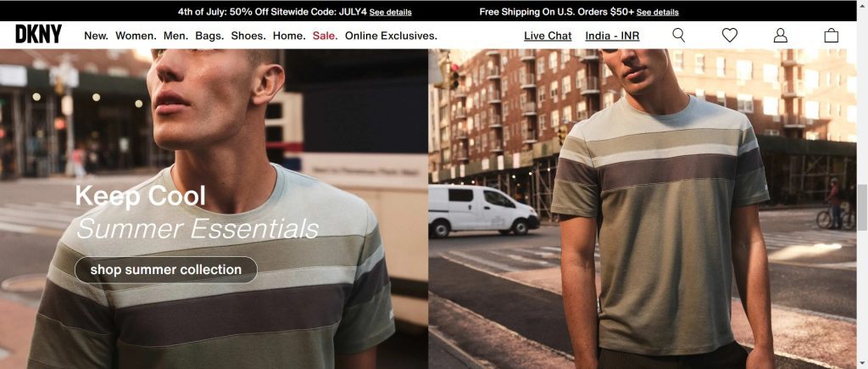The width and height of the screenshot is (868, 369).
Task: Open the New menu
Action: pos(96,36)
